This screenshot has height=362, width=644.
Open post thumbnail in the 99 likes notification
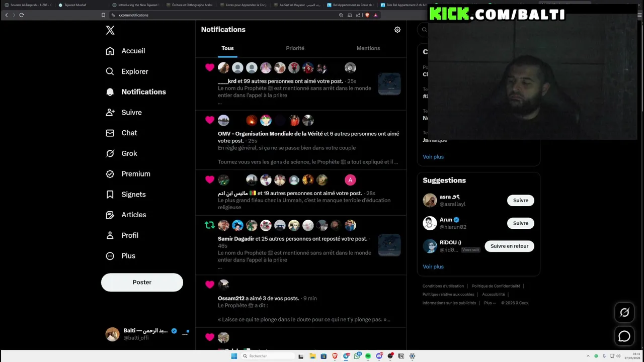(389, 84)
